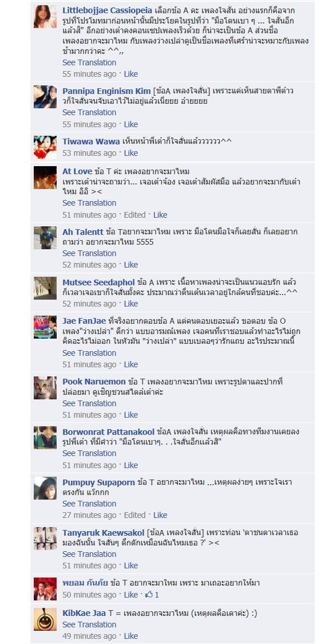Open the พยอม กันภัย profile name
This screenshot has height=644, width=325.
coord(86,583)
